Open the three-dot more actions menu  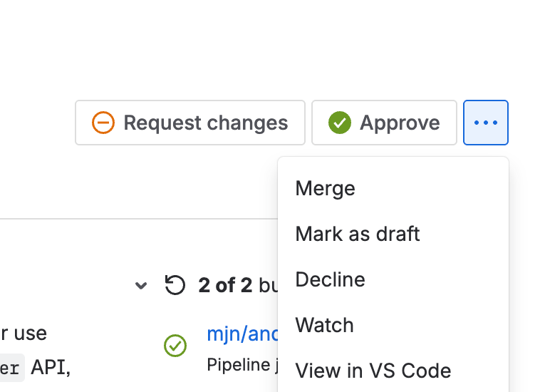click(486, 123)
